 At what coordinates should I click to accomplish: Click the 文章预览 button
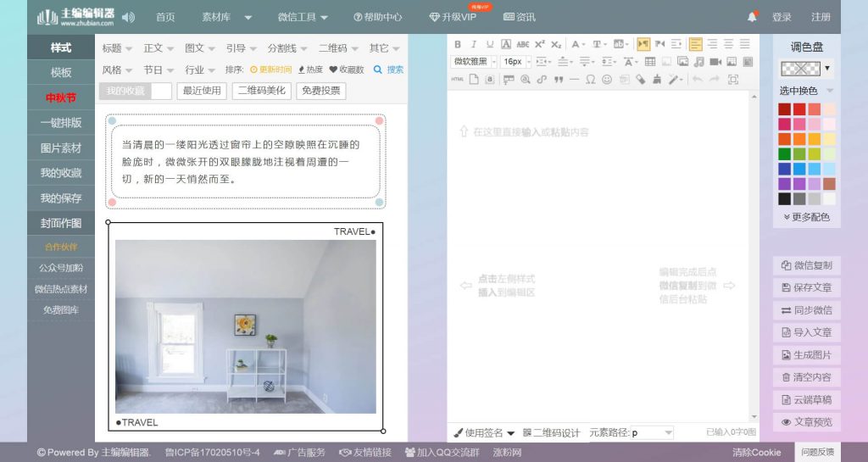pos(807,422)
